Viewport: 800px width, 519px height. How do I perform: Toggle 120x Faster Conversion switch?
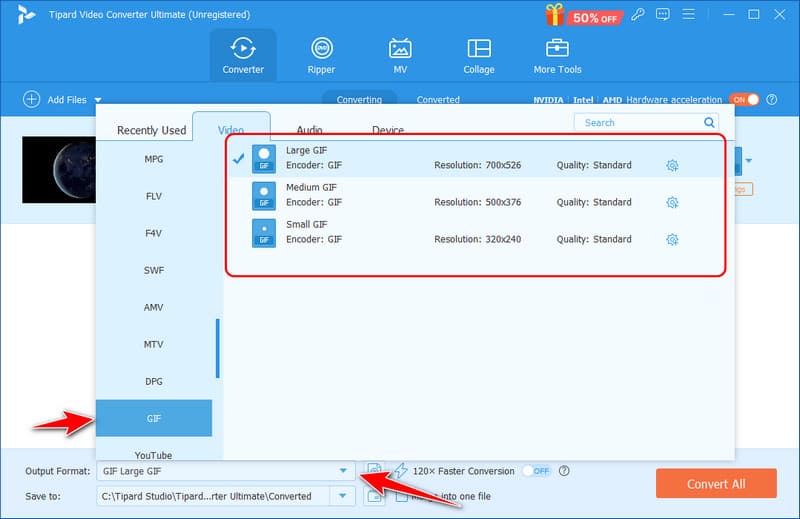pyautogui.click(x=537, y=471)
